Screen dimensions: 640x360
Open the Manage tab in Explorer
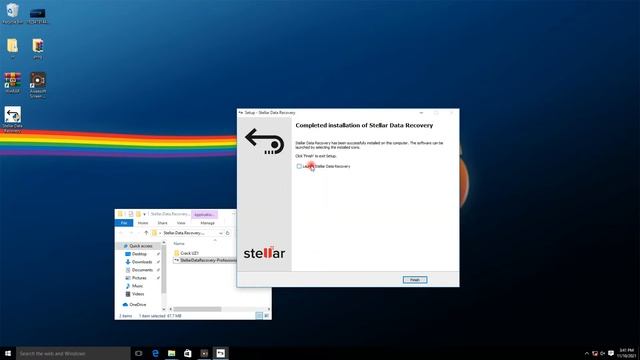[x=207, y=223]
